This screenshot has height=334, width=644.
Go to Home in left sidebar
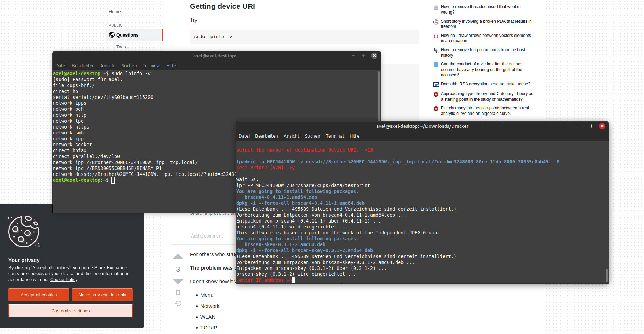(x=115, y=12)
